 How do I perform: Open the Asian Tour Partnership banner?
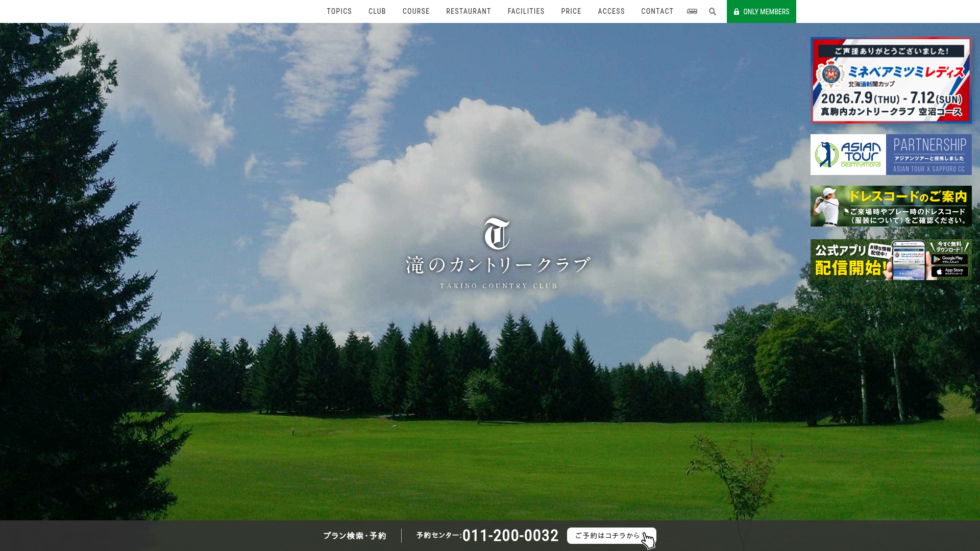click(891, 155)
